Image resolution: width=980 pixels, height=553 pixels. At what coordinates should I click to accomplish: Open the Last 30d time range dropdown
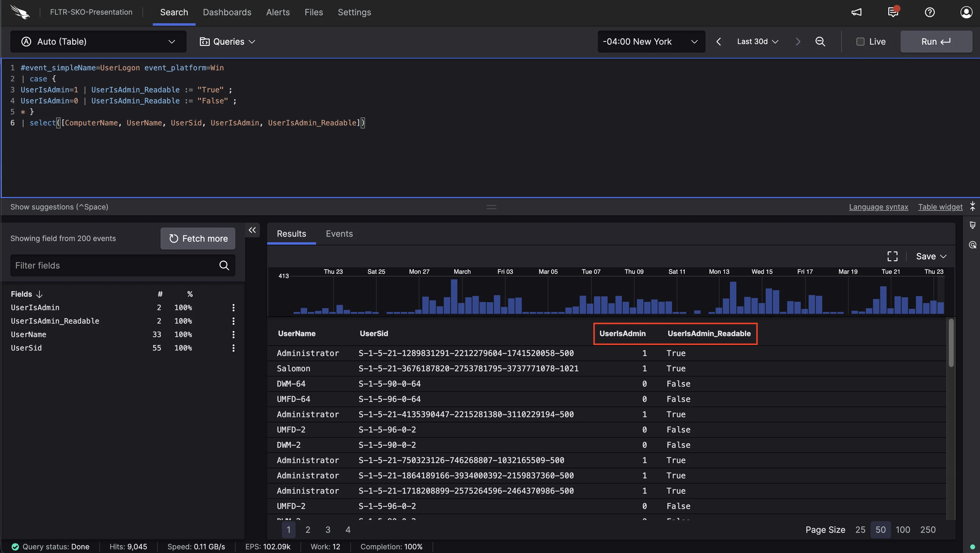point(757,42)
